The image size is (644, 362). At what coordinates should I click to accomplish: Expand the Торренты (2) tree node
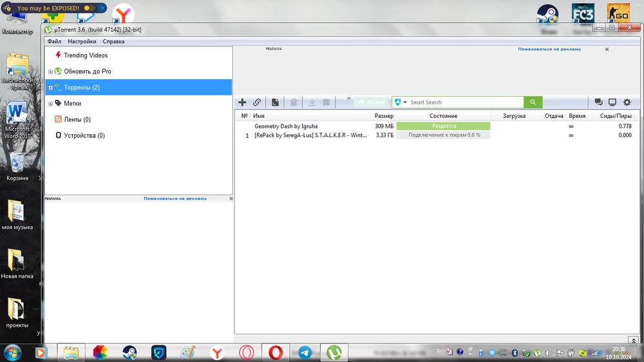pos(50,88)
